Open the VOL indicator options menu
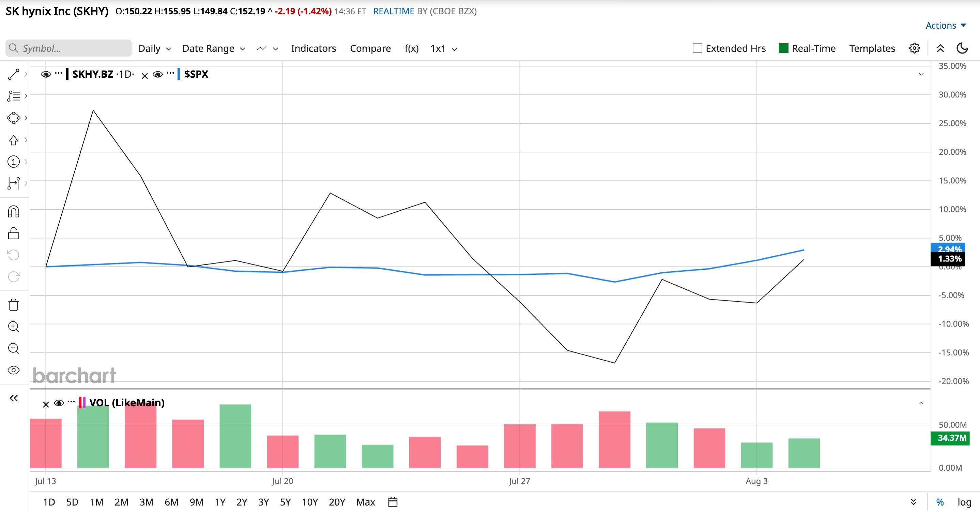This screenshot has width=980, height=512. point(71,402)
